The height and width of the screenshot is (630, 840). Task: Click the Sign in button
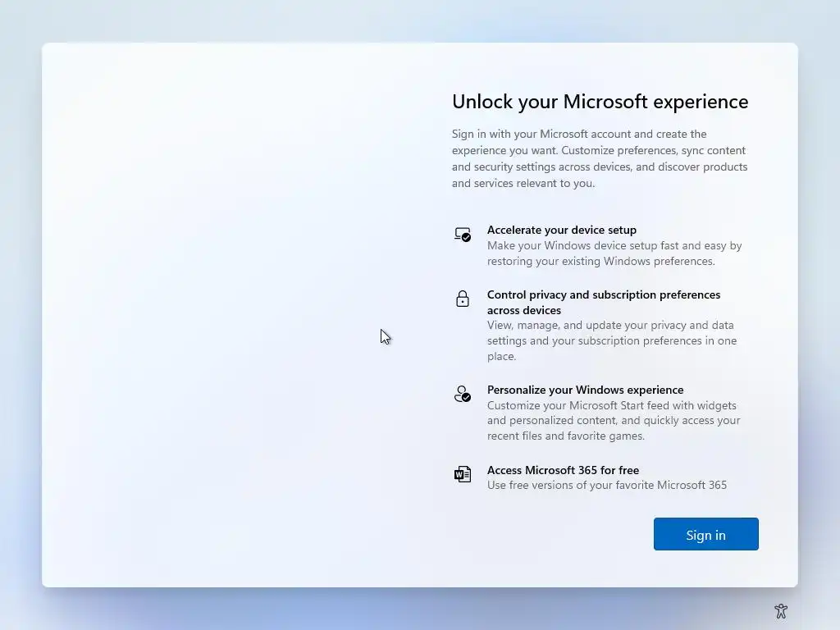[705, 534]
